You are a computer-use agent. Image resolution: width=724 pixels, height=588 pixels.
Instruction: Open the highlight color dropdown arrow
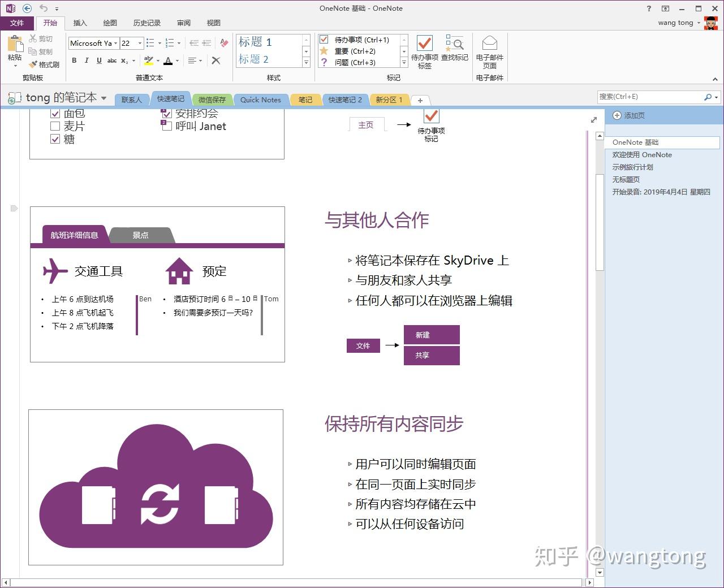pos(158,60)
